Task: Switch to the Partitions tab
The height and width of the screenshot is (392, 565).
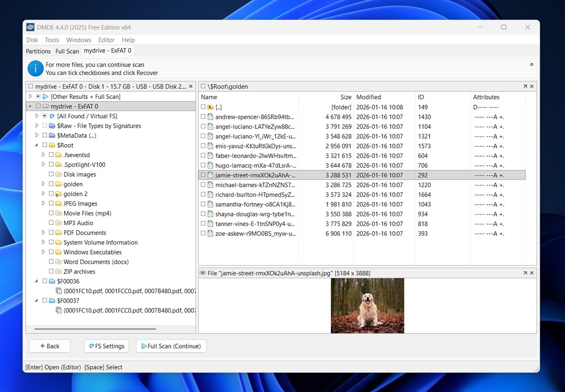Action: pyautogui.click(x=38, y=51)
